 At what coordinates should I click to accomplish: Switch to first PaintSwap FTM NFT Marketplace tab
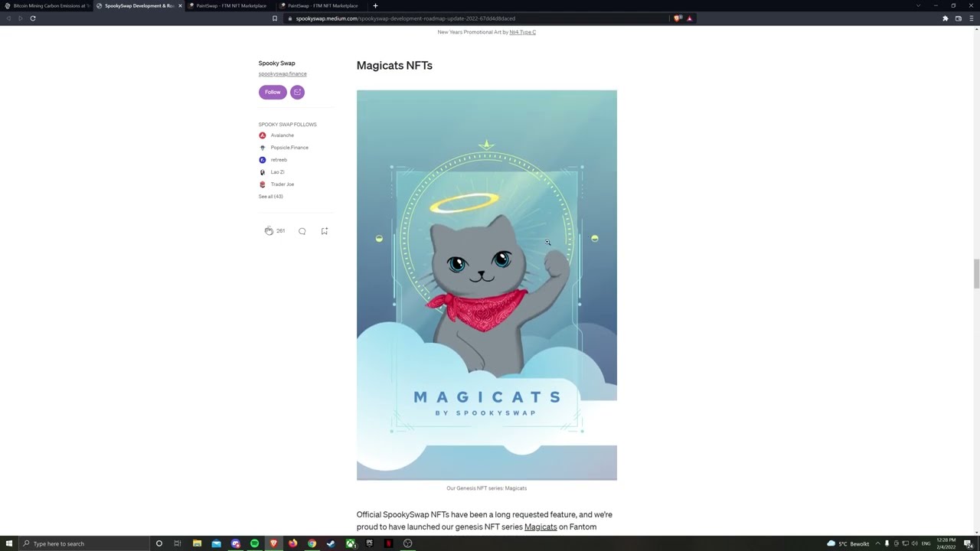click(230, 5)
